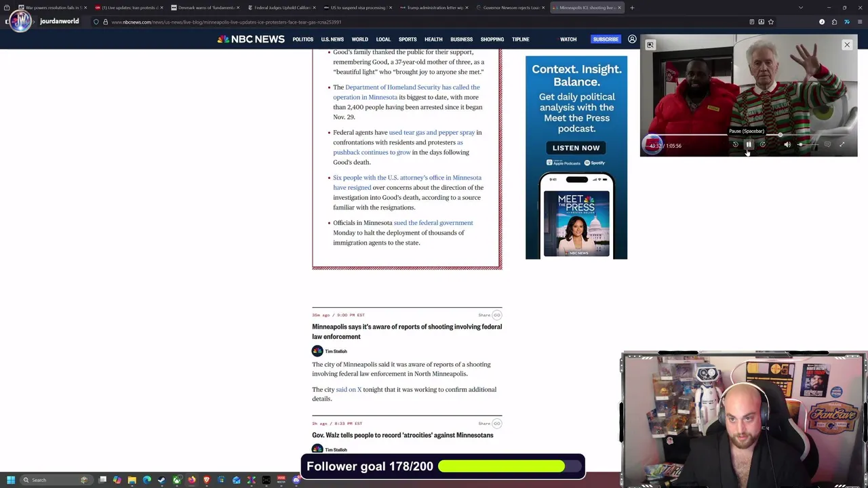Open Brave browser from the taskbar
The height and width of the screenshot is (488, 868).
point(207,480)
